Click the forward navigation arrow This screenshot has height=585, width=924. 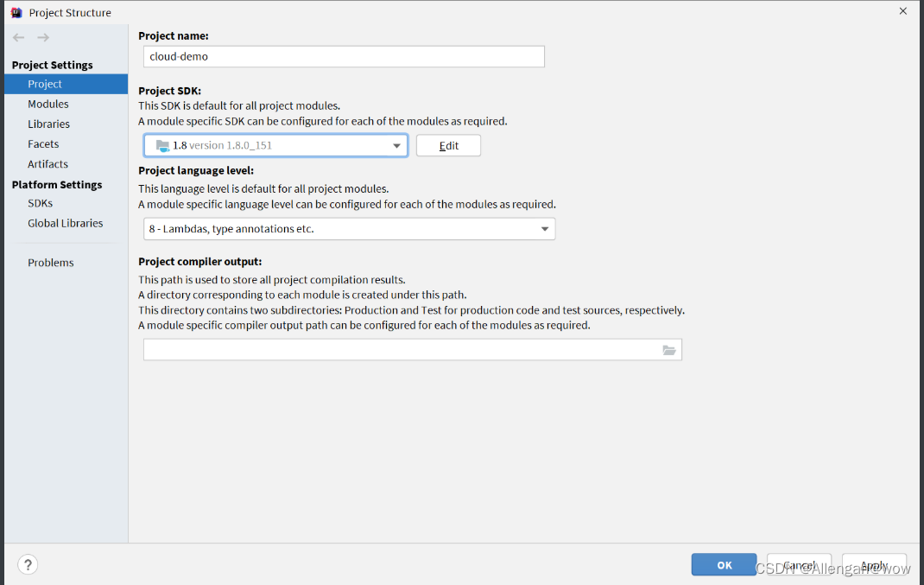43,38
